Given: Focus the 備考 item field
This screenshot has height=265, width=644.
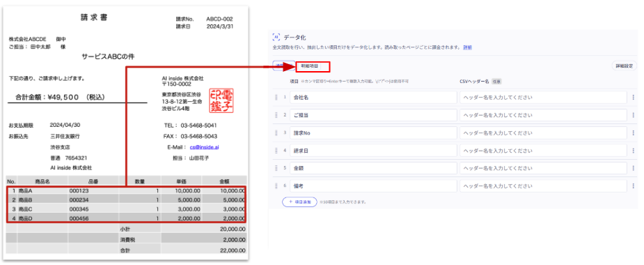Looking at the screenshot, I should click(373, 186).
